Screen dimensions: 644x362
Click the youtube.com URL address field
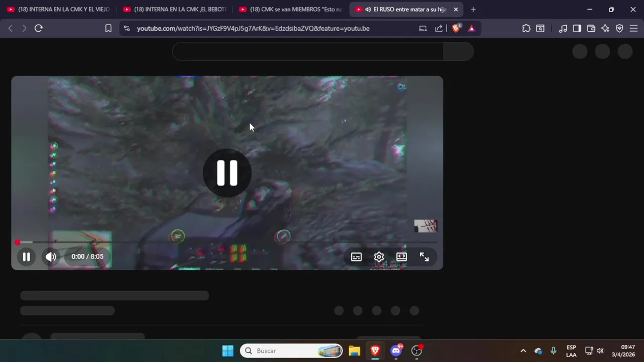[253, 28]
